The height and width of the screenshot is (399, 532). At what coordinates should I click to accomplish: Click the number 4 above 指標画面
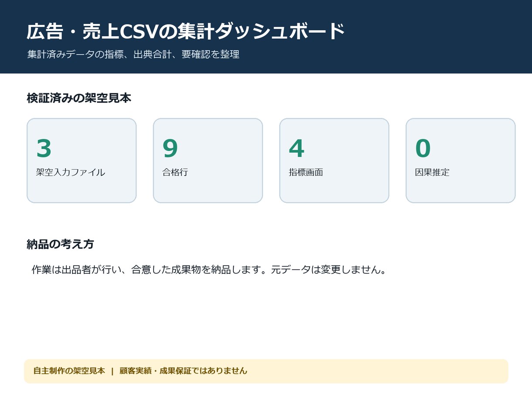[x=297, y=148]
